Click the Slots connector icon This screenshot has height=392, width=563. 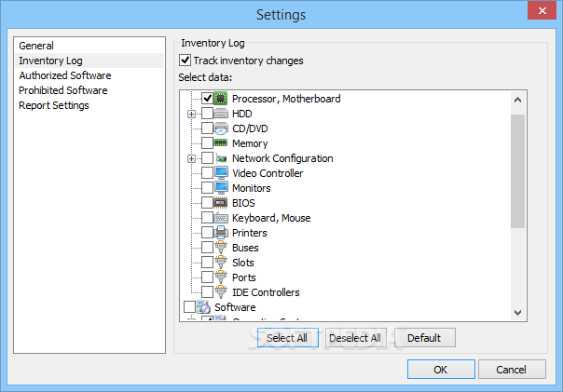pos(221,263)
